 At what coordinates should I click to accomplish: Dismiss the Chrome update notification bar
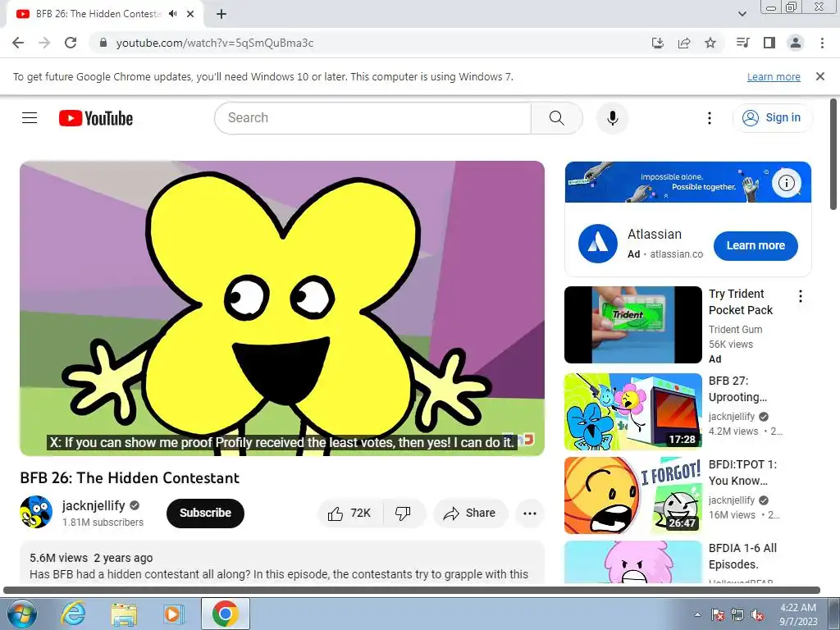click(820, 76)
